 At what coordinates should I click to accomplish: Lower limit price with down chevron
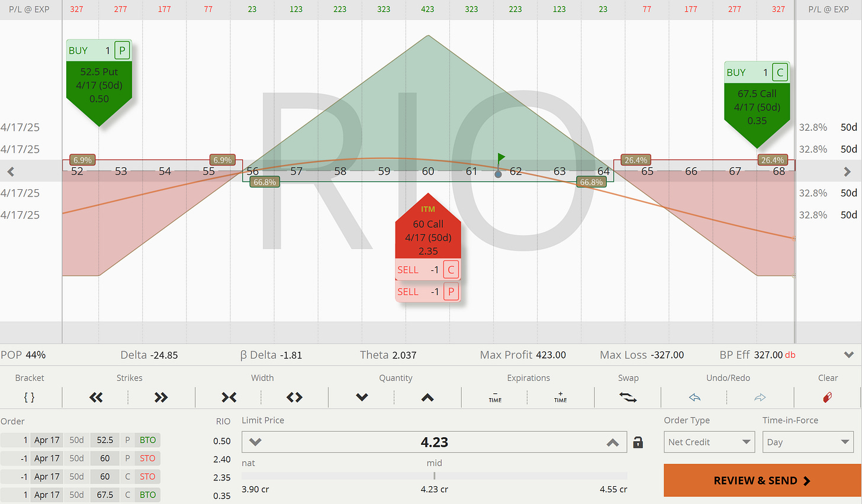pyautogui.click(x=255, y=442)
